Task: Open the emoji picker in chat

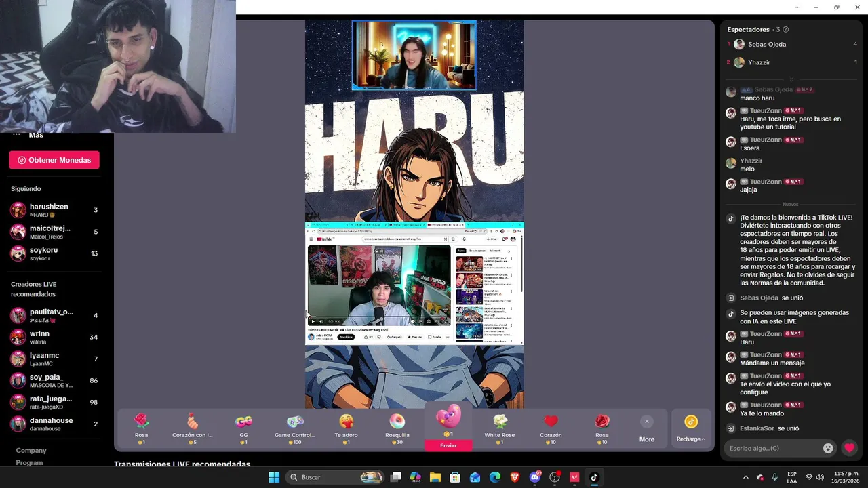Action: [x=828, y=448]
